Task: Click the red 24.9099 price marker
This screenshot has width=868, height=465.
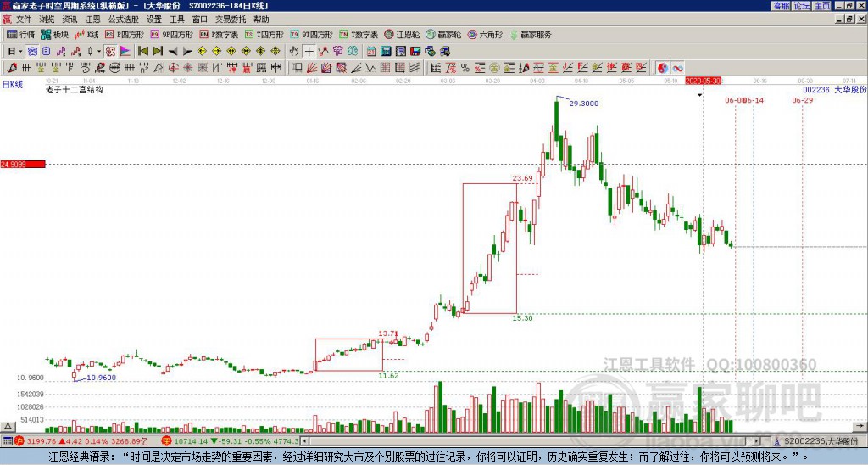Action: 23,165
